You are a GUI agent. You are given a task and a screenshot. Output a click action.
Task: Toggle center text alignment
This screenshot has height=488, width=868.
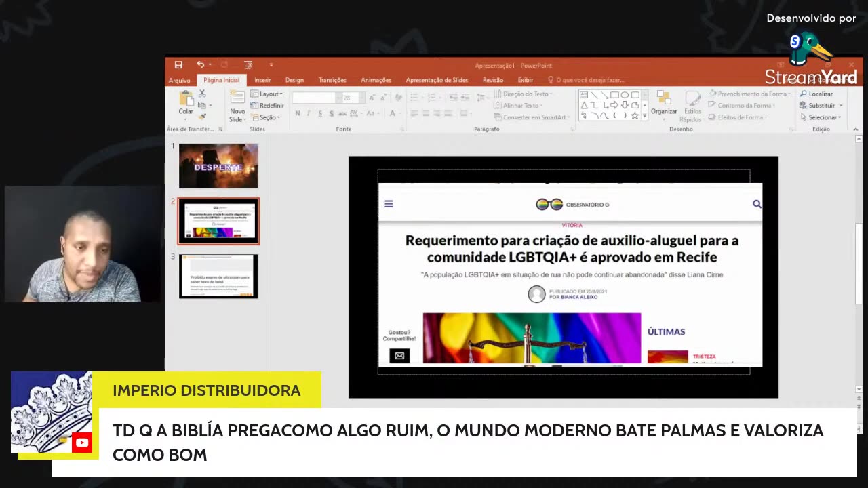point(425,113)
